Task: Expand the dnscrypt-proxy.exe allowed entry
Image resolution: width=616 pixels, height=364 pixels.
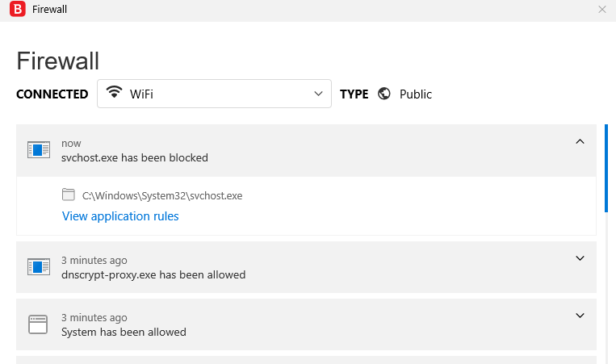Action: 579,259
